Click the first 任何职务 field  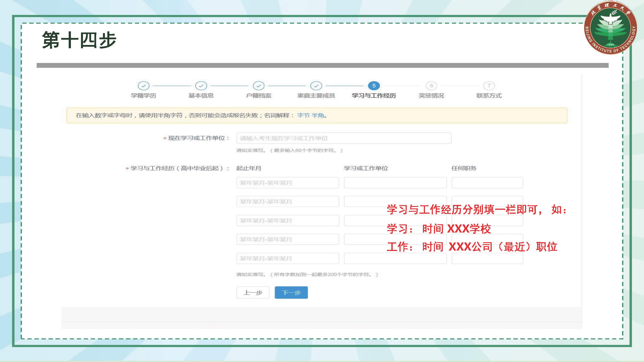pos(487,183)
